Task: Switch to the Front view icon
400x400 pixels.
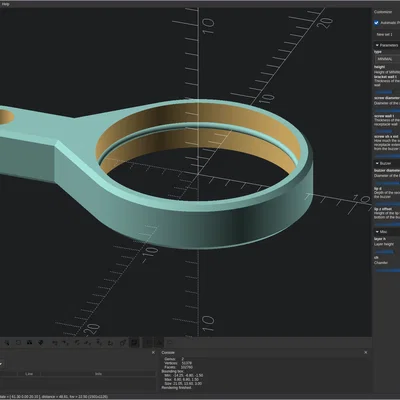Action: (99, 342)
